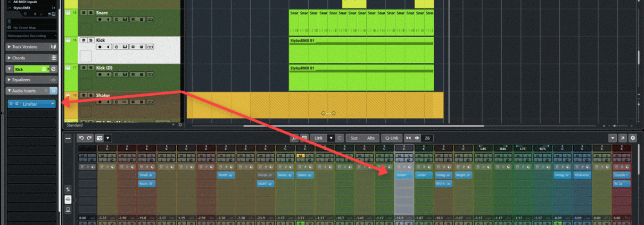The width and height of the screenshot is (644, 225).
Task: Activate the Link button in MixConsole
Action: tap(319, 138)
